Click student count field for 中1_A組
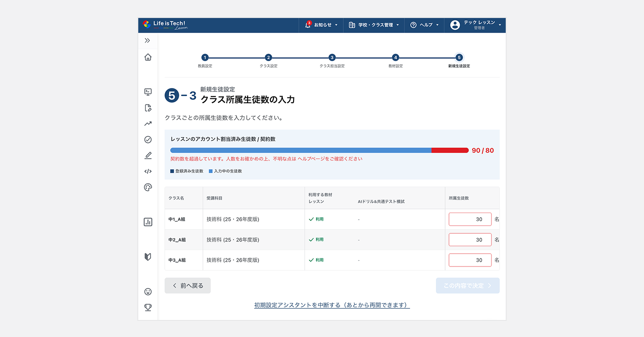 pos(470,220)
